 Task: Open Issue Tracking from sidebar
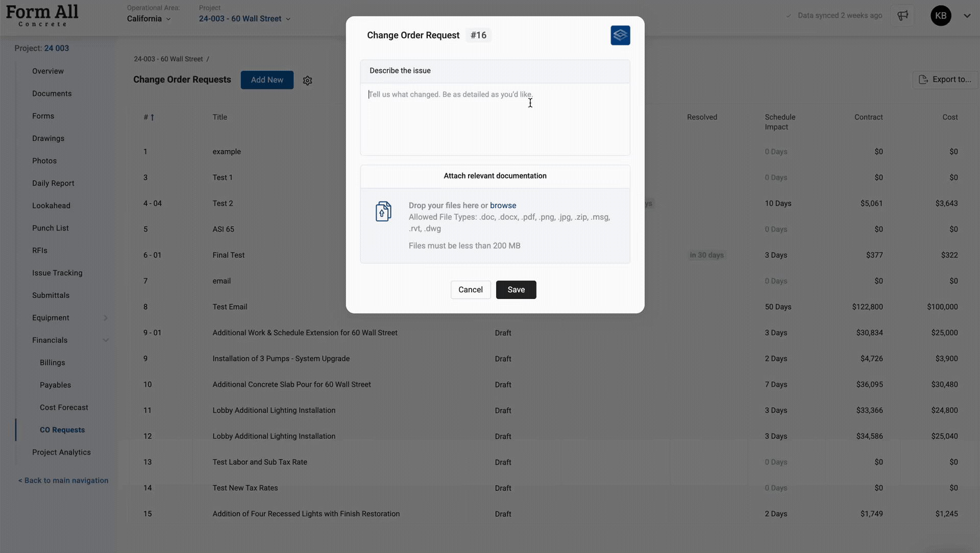[57, 273]
